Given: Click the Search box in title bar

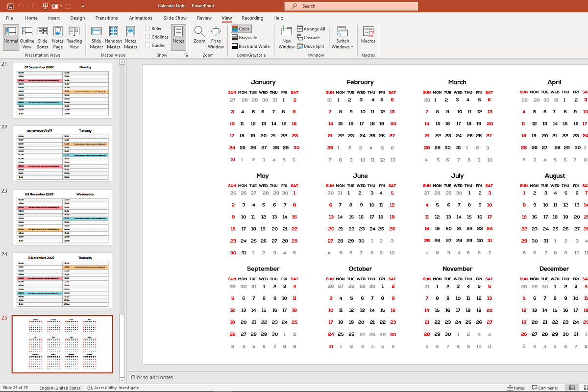Looking at the screenshot, I should pos(351,6).
